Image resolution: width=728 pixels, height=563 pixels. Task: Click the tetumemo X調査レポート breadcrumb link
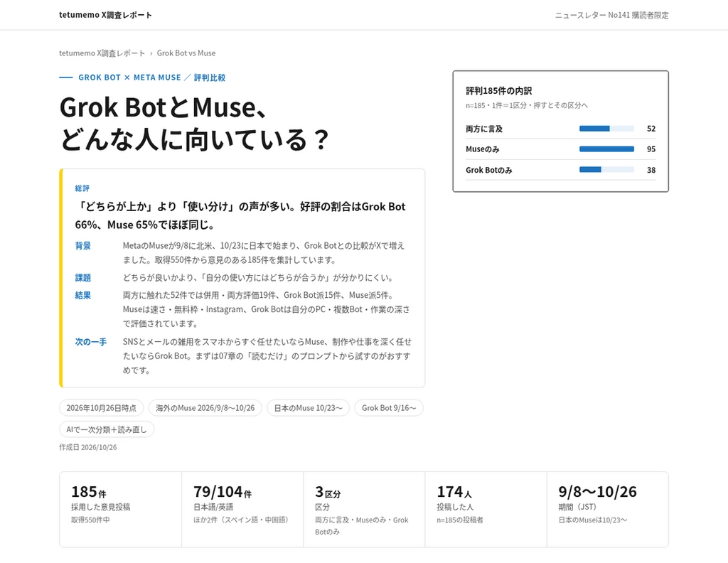102,53
